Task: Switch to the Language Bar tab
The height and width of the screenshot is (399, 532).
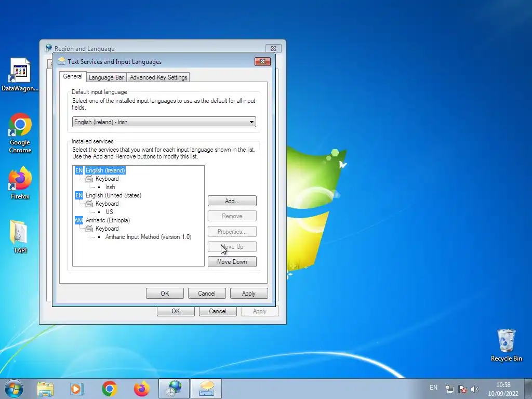Action: point(106,77)
